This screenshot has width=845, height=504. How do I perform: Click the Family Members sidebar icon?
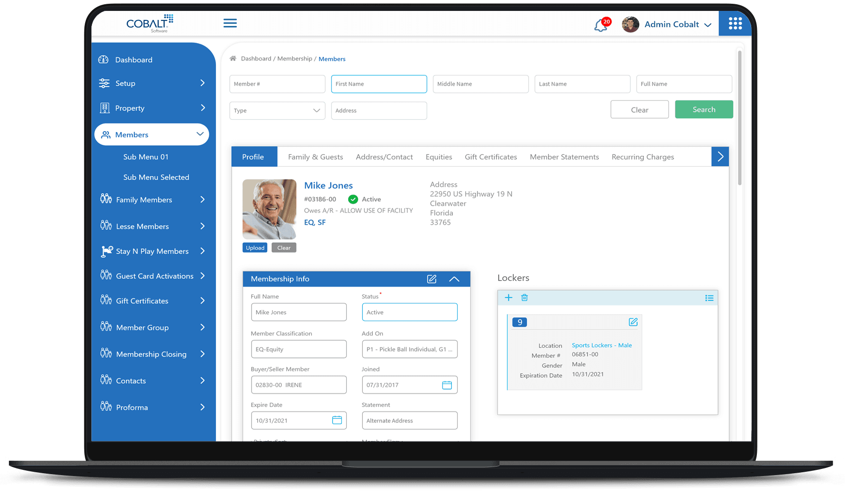pos(106,199)
